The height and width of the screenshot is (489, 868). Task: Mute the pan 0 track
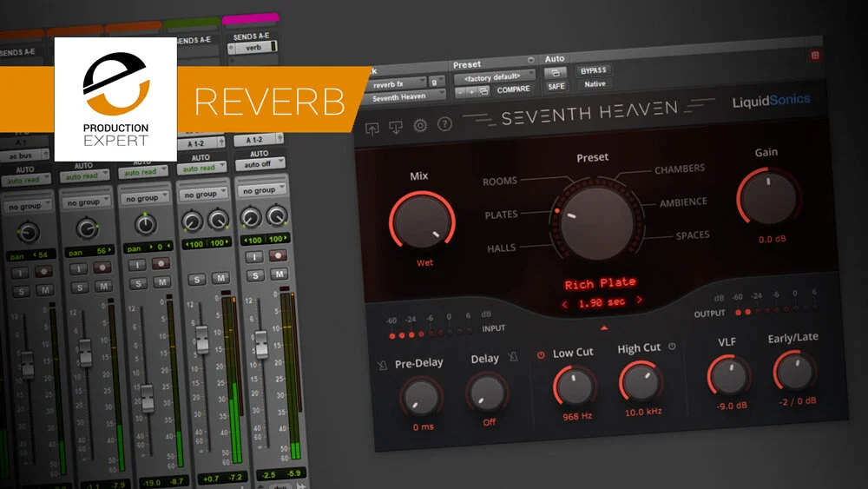[x=162, y=282]
